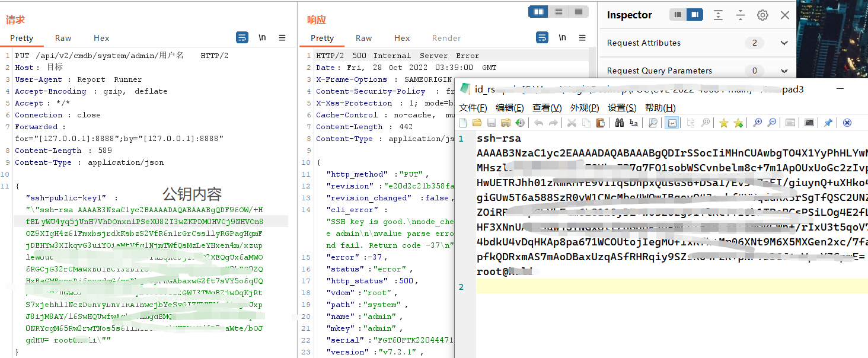Redo edit in Notepad3 toolbar
Viewport: 868px width, 358px height.
point(553,123)
